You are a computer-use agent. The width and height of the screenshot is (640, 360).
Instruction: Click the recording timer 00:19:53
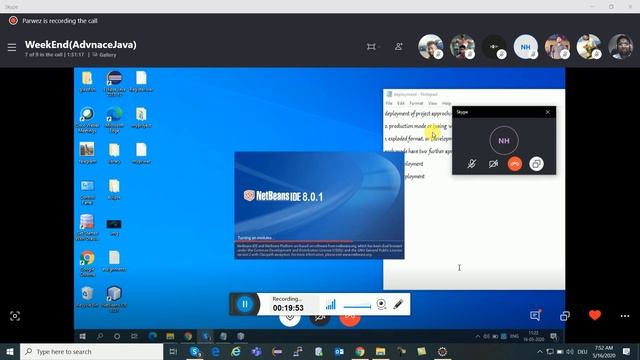click(288, 308)
